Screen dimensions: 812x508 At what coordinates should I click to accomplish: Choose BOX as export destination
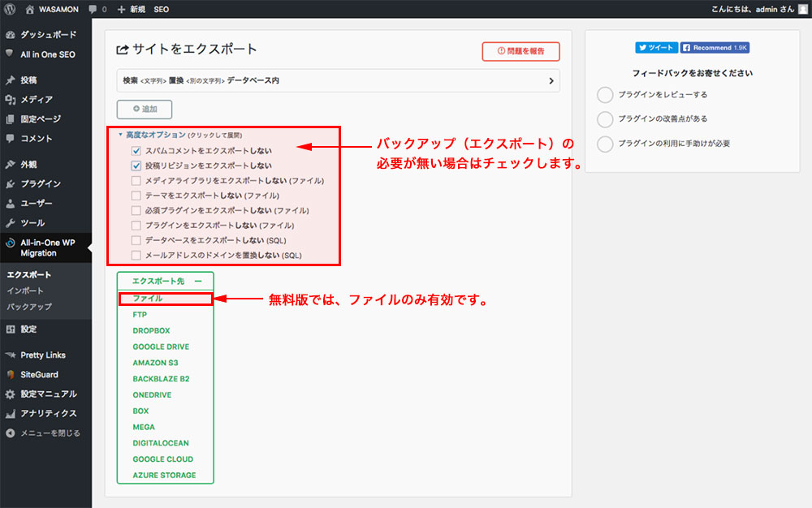pos(140,411)
